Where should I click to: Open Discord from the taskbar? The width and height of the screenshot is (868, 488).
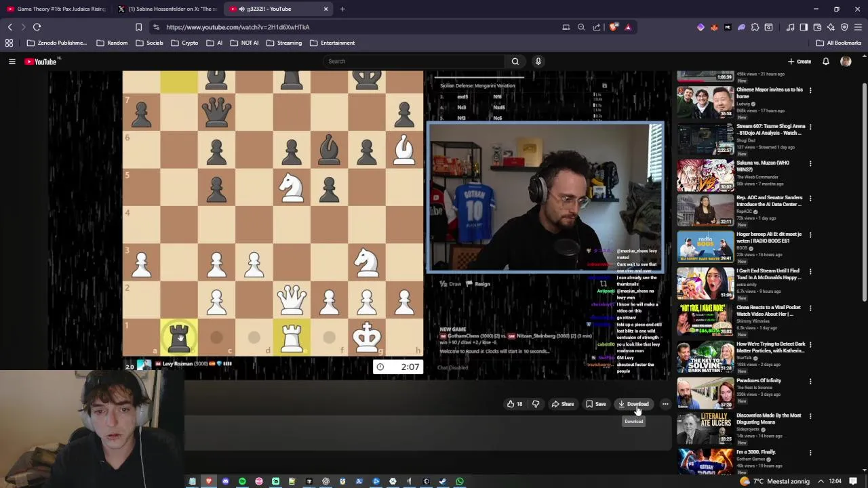[226, 481]
